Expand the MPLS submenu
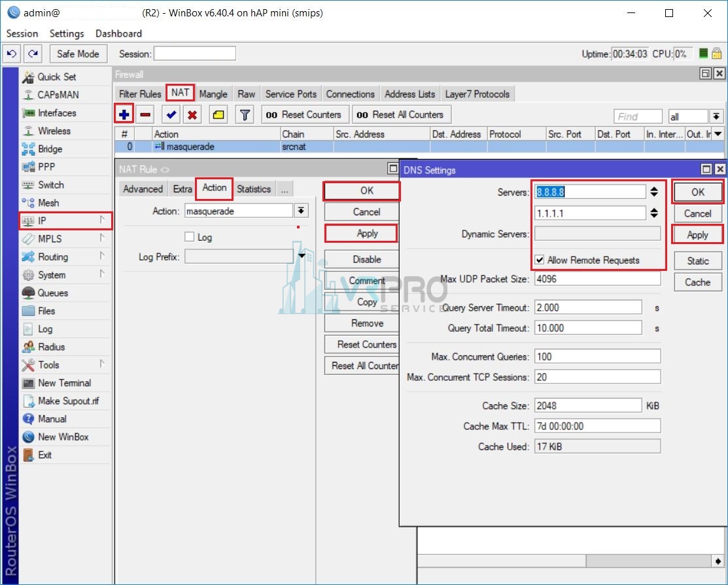The image size is (728, 585). pyautogui.click(x=65, y=239)
